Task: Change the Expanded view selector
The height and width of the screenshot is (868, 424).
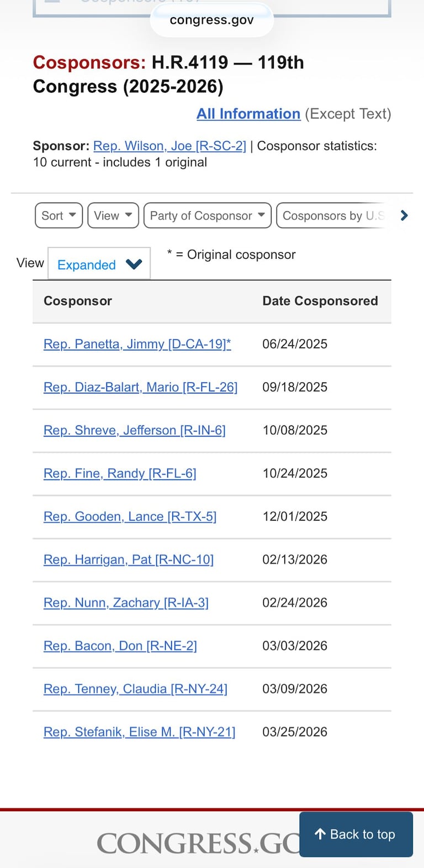Action: pos(99,264)
